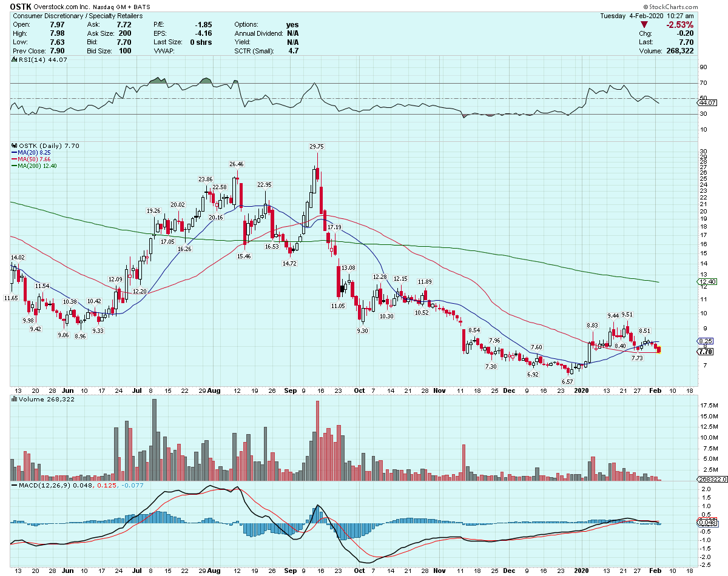Click the 19.26 July price label

153,210
